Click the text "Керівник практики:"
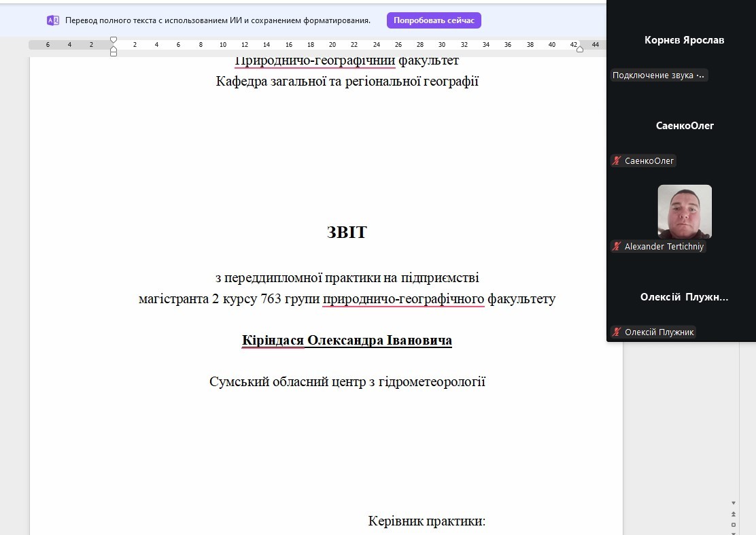Screen dimensions: 756x535 click(426, 521)
